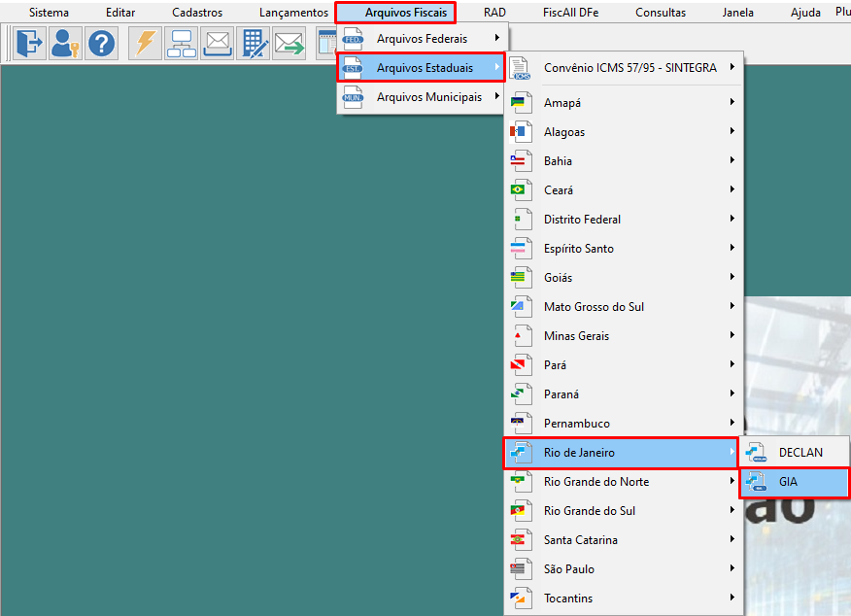Select Arquivos Federais menu entry
This screenshot has height=616, width=851.
[423, 39]
